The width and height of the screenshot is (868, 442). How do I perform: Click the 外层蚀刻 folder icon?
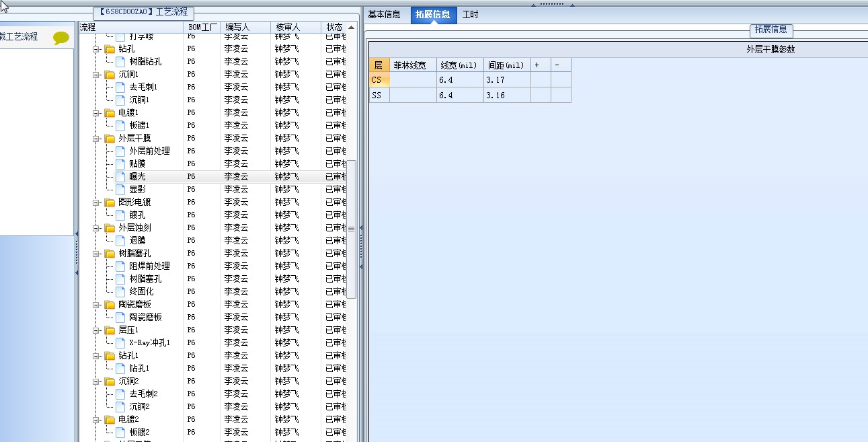110,228
